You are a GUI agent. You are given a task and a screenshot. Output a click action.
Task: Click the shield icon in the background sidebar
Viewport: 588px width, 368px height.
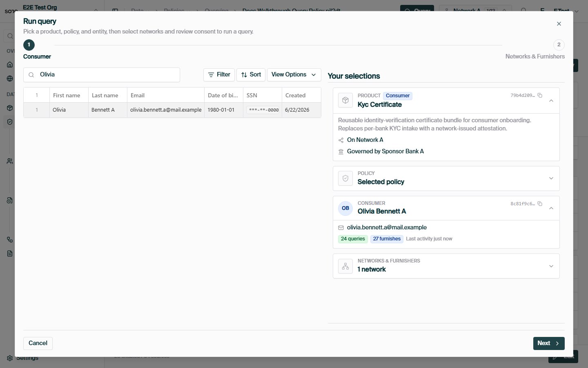point(10,122)
